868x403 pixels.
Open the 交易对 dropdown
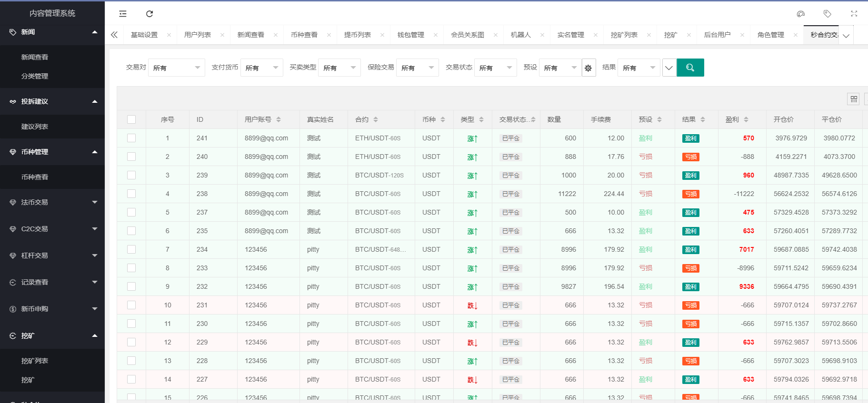(x=177, y=68)
